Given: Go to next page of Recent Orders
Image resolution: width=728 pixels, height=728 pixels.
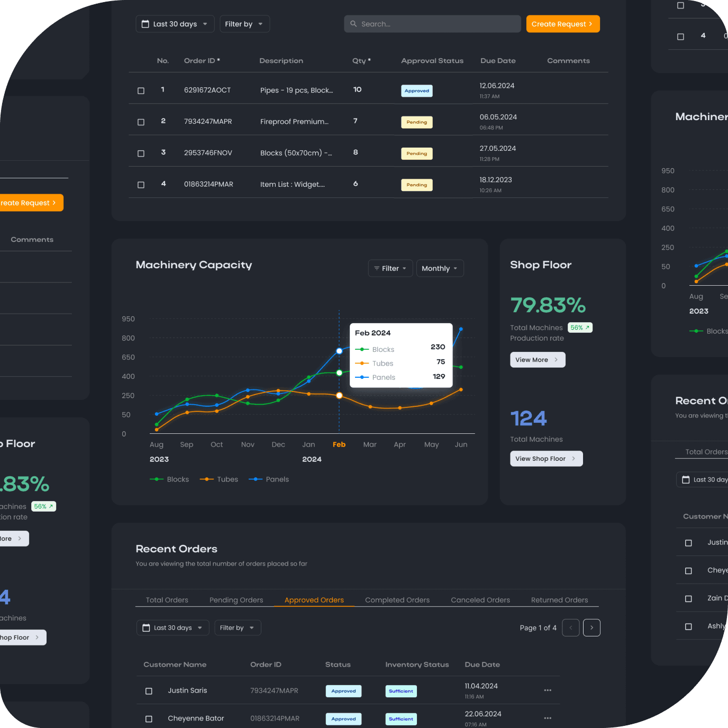Looking at the screenshot, I should click(592, 627).
